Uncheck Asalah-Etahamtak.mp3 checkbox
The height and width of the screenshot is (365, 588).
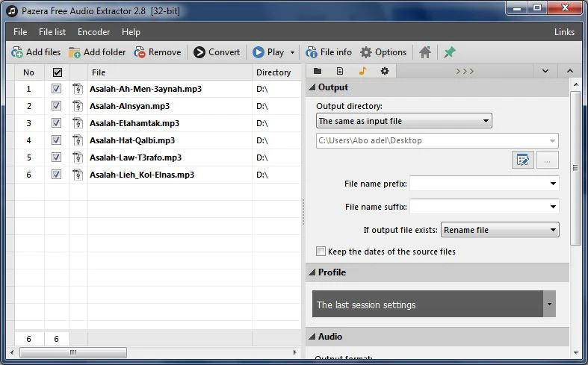pyautogui.click(x=56, y=123)
